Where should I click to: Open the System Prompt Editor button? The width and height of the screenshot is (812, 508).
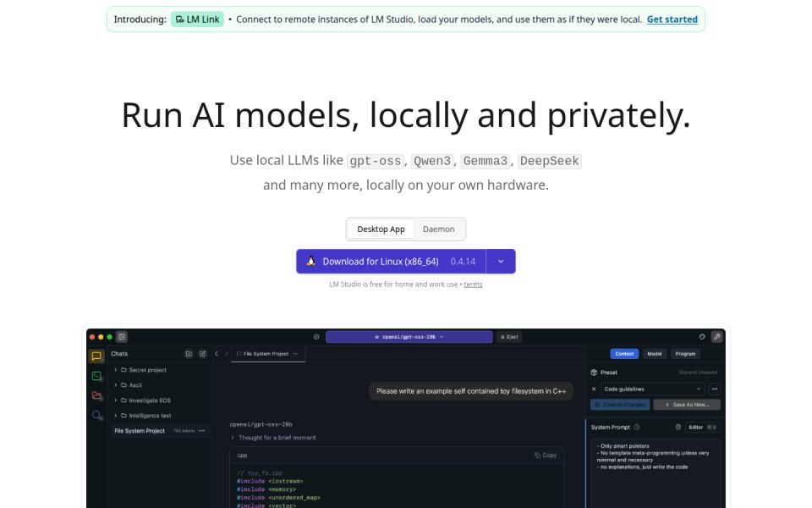coord(702,428)
